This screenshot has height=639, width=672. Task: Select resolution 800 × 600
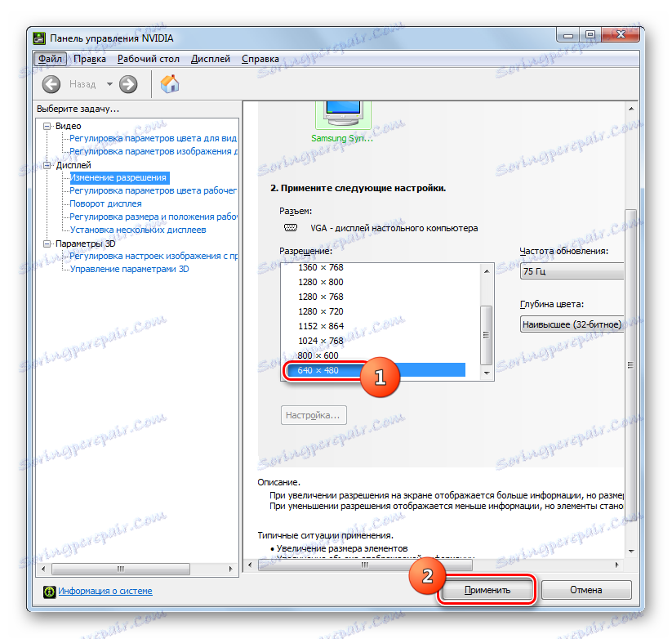[x=318, y=355]
